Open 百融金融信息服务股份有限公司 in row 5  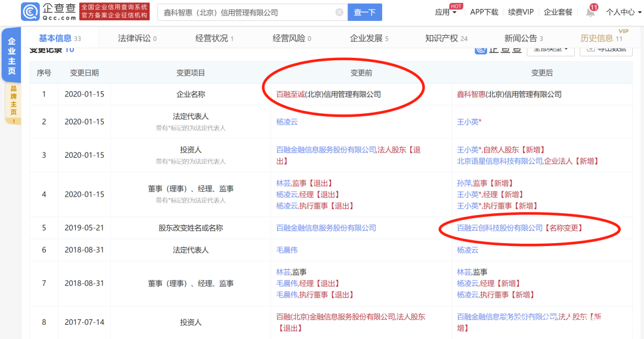[326, 228]
